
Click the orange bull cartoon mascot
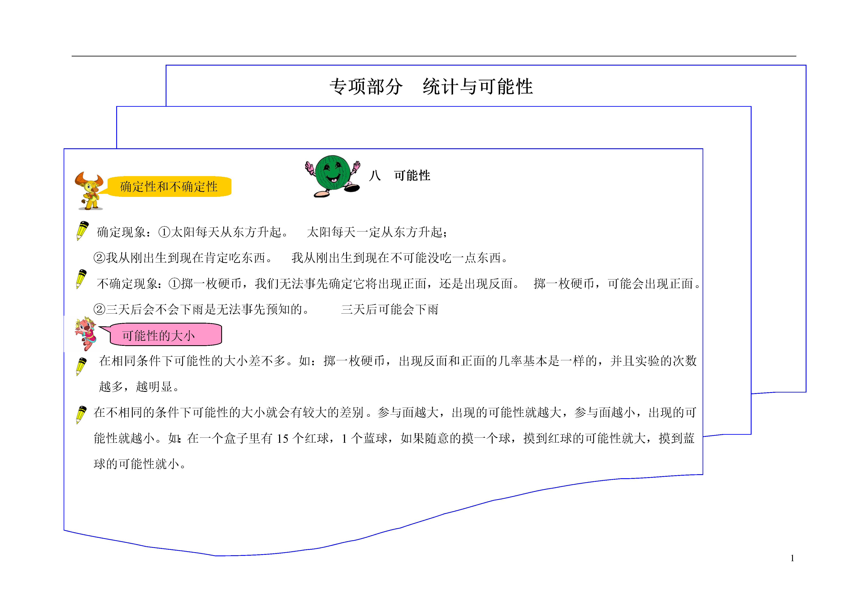coord(89,191)
